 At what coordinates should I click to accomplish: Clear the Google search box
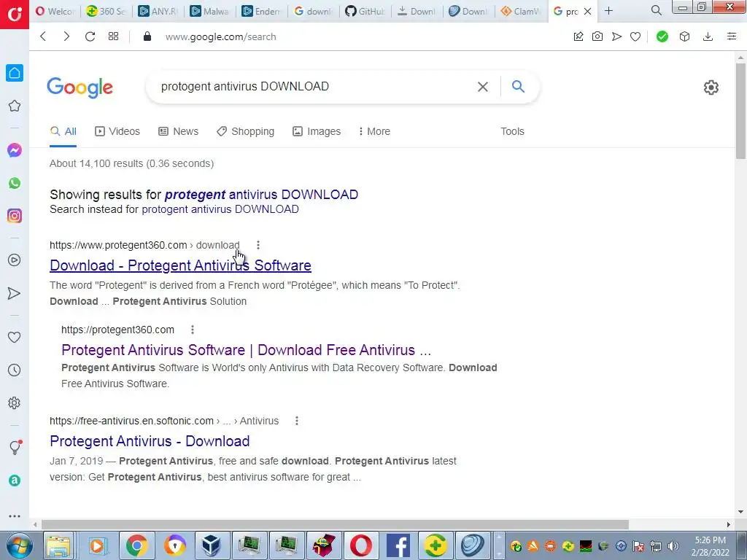483,87
